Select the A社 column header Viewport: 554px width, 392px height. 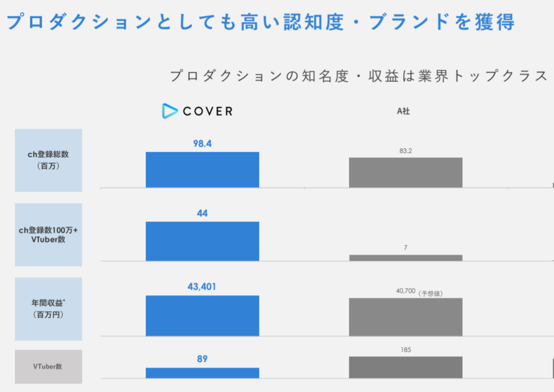(x=403, y=111)
